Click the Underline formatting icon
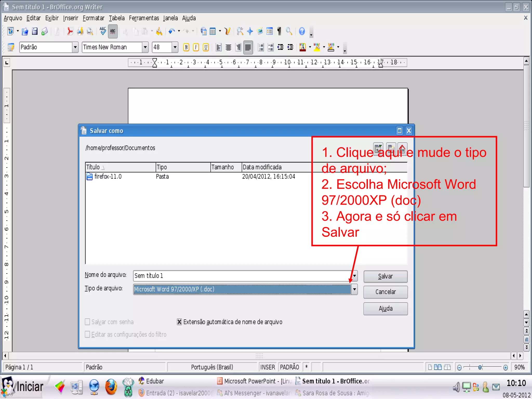Image resolution: width=532 pixels, height=399 pixels. (206, 47)
